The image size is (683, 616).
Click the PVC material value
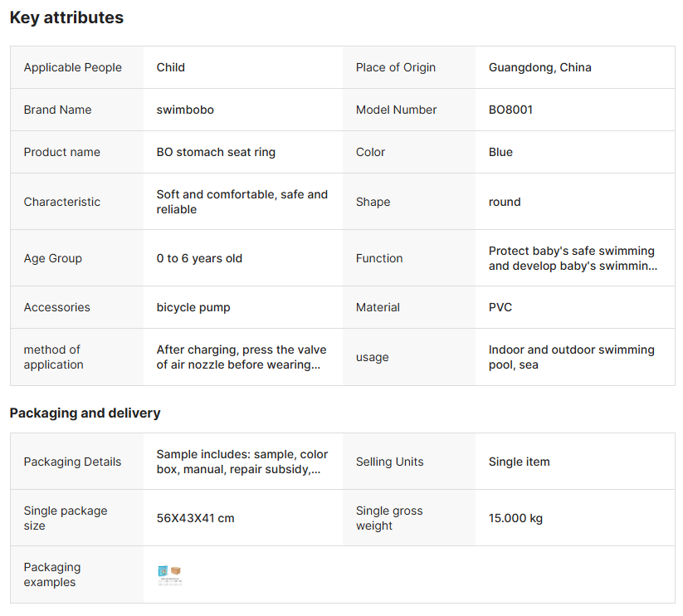500,307
